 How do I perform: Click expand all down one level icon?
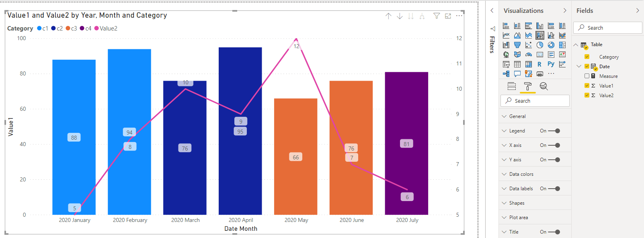(422, 16)
